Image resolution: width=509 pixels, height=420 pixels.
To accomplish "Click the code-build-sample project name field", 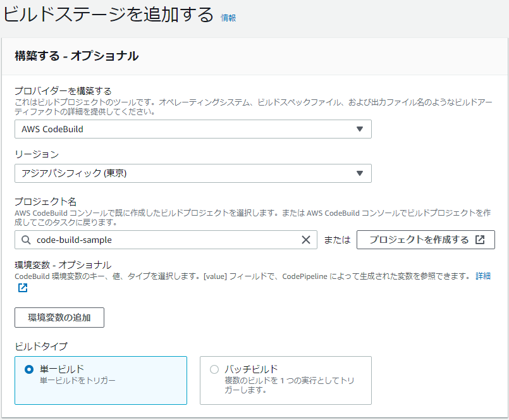I will coord(158,240).
